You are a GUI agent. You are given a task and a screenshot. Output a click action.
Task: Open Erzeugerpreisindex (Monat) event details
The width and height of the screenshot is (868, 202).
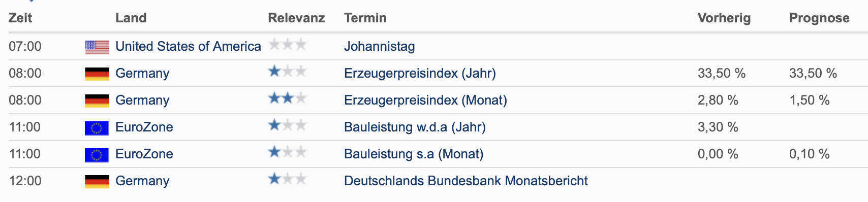click(425, 100)
